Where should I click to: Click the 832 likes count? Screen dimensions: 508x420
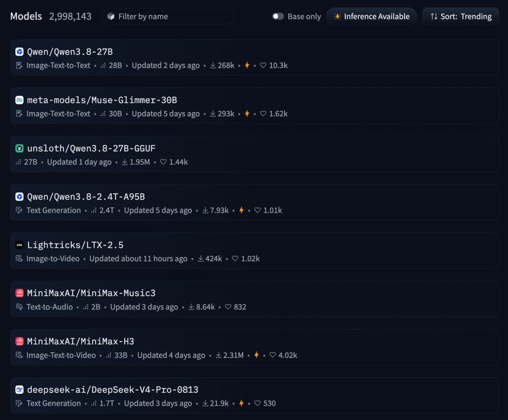(240, 307)
